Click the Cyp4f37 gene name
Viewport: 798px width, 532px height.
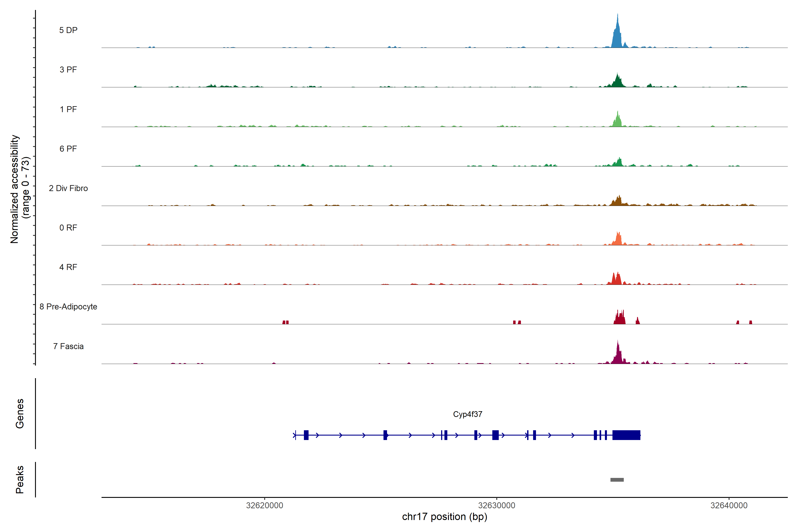[x=467, y=414]
